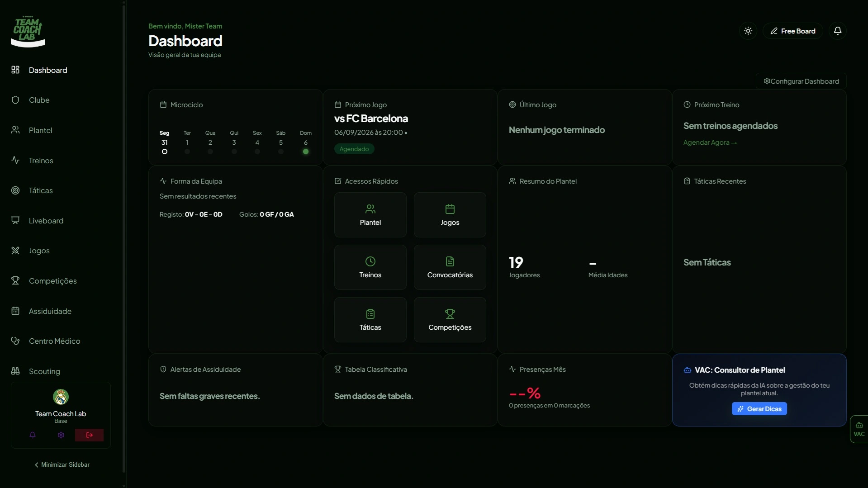Click the 19 Jogadores squad count
Image resolution: width=868 pixels, height=488 pixels.
click(524, 267)
